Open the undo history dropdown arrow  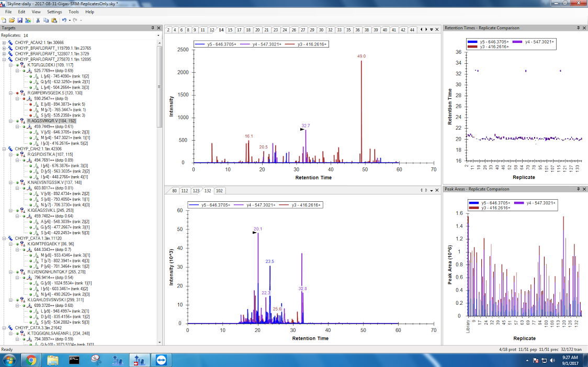69,20
